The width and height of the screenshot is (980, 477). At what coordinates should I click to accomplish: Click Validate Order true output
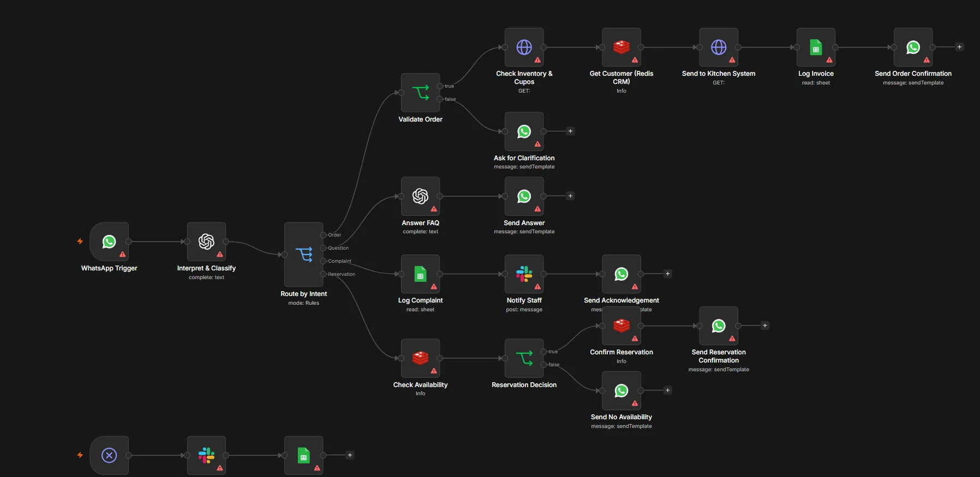440,86
